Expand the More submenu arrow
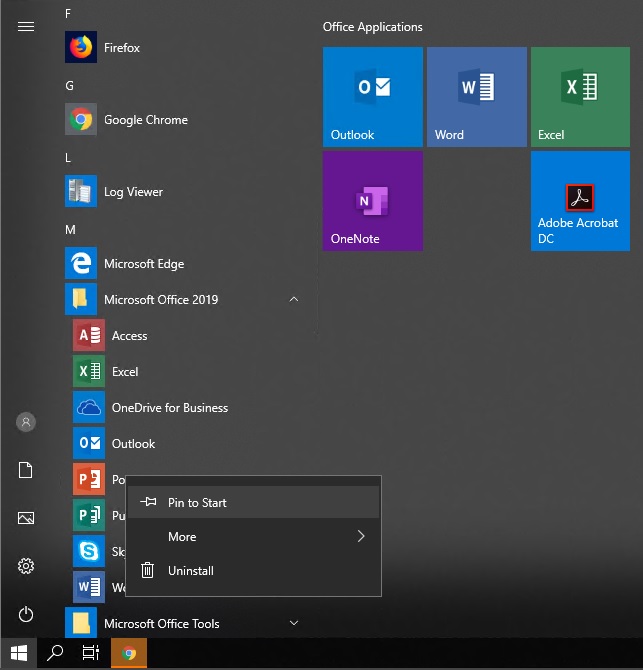The height and width of the screenshot is (670, 643). click(x=361, y=536)
